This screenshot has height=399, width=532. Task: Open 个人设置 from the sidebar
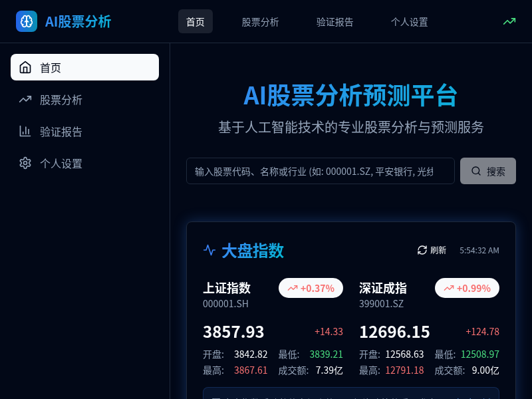tap(85, 163)
